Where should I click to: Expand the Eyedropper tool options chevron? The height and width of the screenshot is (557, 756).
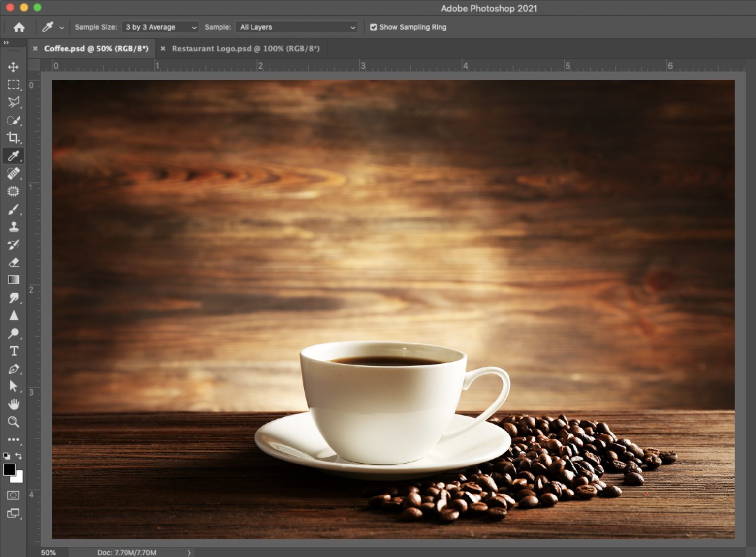click(61, 27)
